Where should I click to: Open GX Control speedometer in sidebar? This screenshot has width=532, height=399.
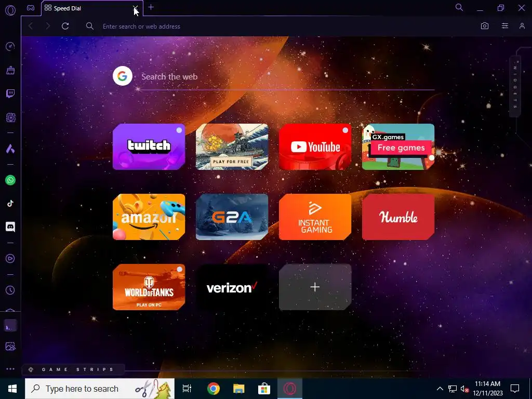[10, 46]
